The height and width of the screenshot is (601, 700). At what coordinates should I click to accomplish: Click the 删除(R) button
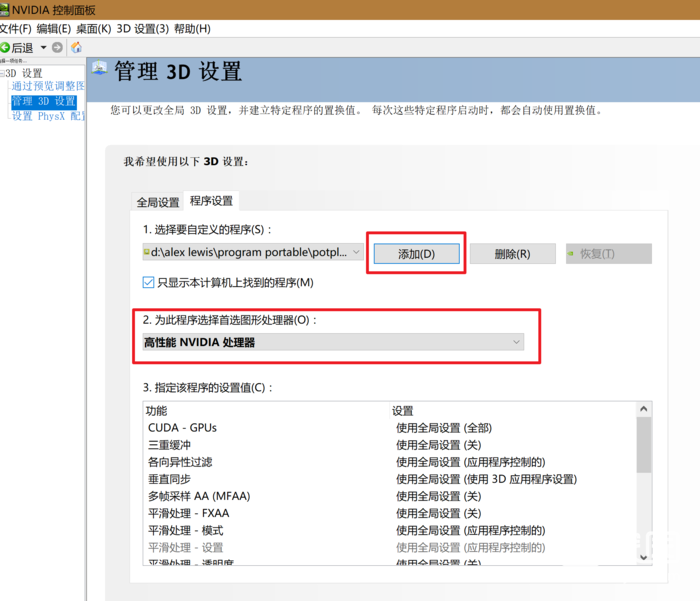[512, 254]
